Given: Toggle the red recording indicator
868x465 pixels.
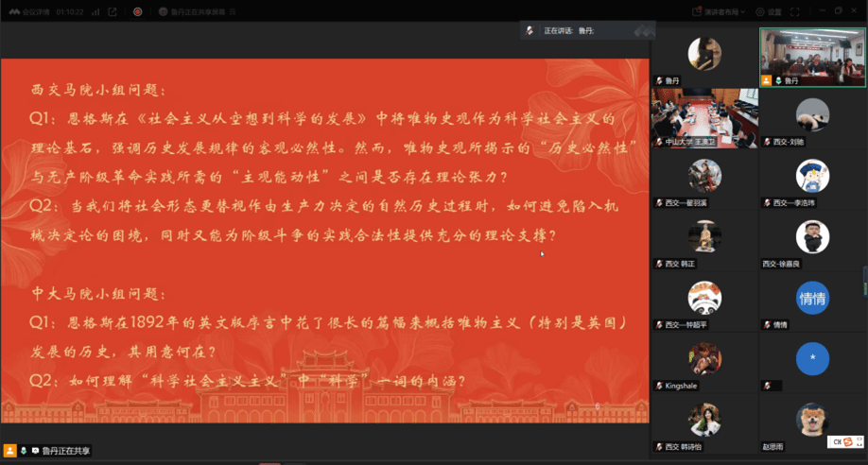Looking at the screenshot, I should pyautogui.click(x=137, y=11).
